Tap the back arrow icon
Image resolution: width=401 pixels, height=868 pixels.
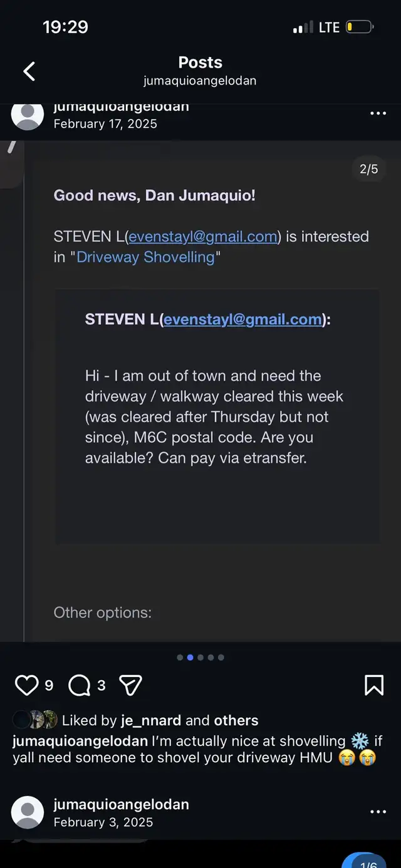(29, 71)
